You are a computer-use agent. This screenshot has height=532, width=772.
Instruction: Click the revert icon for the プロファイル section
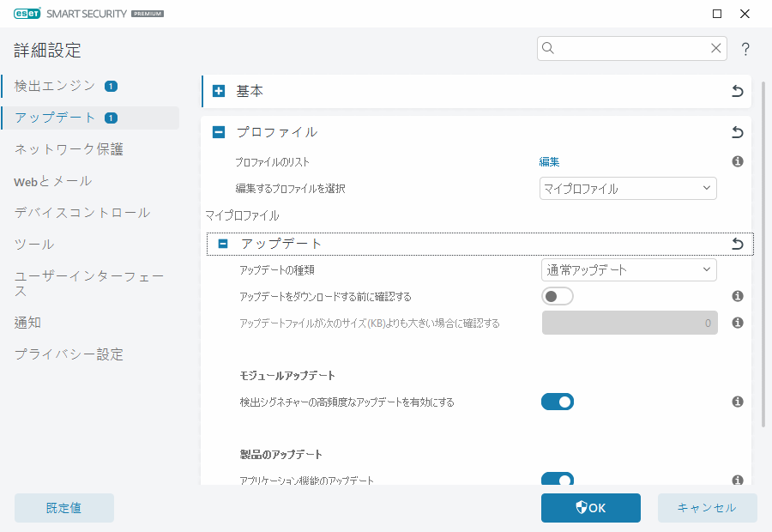tap(736, 132)
